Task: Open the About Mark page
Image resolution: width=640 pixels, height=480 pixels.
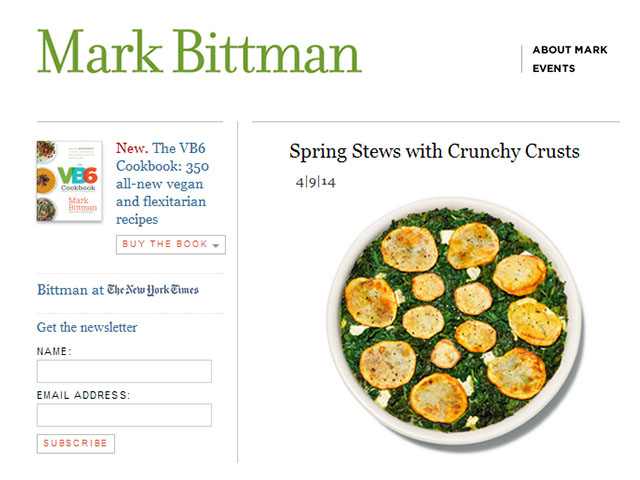Action: click(x=570, y=50)
